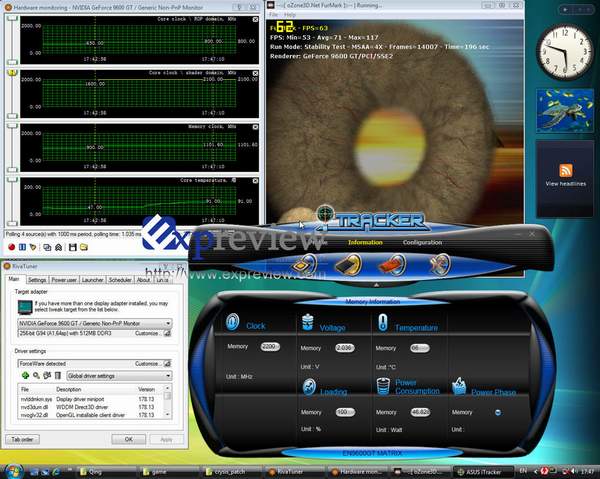Switch to the Launcher tab in RivaTuner
This screenshot has width=600, height=479.
pos(93,280)
